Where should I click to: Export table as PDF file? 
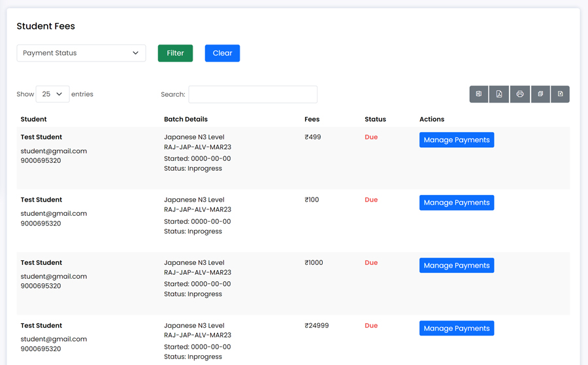pos(499,94)
